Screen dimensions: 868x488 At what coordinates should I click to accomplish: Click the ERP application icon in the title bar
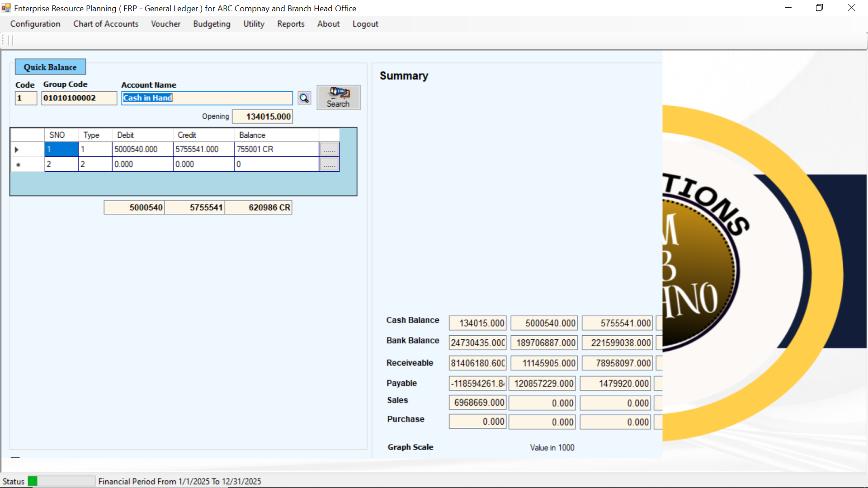[6, 8]
